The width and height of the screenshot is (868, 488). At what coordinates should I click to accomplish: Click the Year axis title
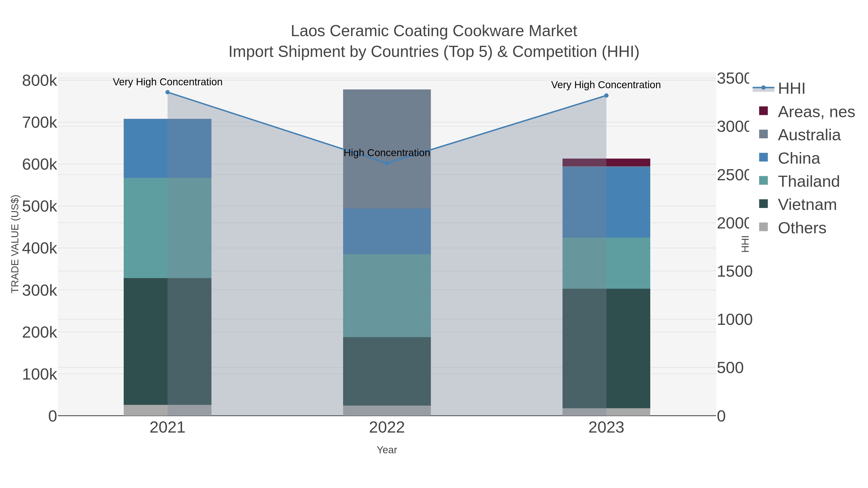pos(387,450)
